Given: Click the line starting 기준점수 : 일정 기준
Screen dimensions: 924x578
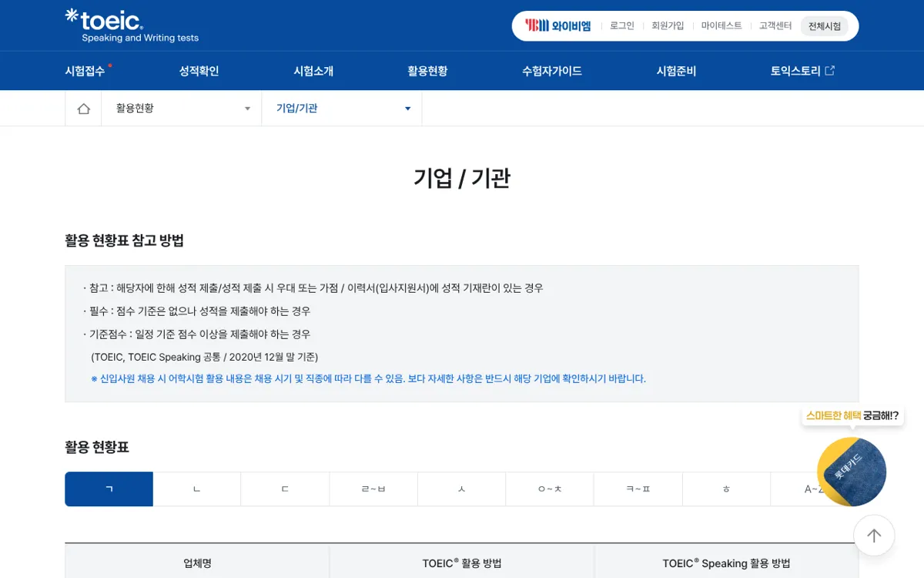Looking at the screenshot, I should pyautogui.click(x=196, y=334).
